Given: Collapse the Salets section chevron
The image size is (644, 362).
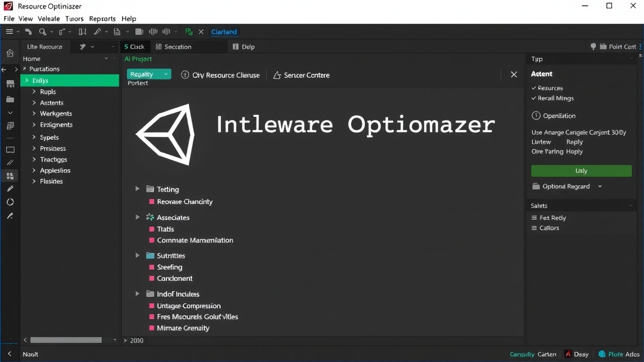Looking at the screenshot, I should pos(631,206).
